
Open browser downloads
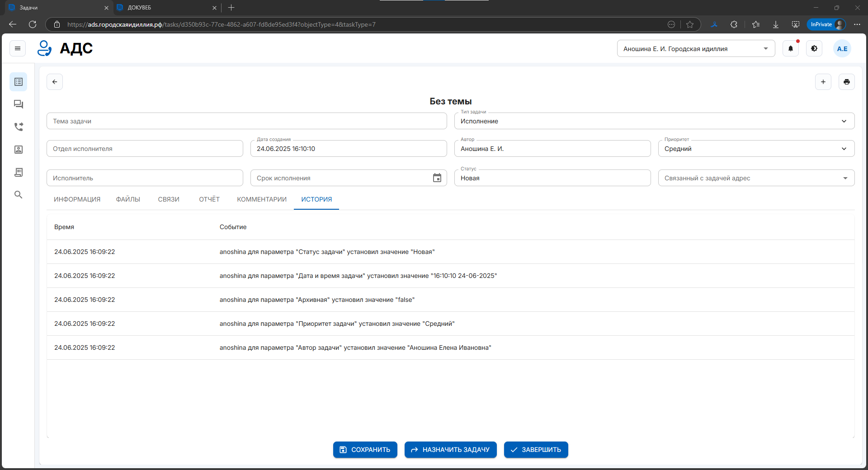click(x=776, y=24)
